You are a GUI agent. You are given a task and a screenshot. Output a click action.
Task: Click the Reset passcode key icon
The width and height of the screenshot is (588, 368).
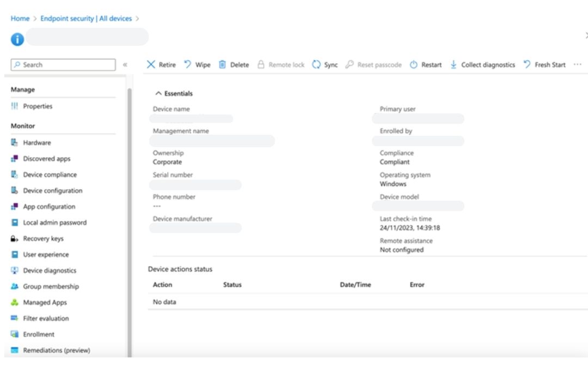coord(350,64)
